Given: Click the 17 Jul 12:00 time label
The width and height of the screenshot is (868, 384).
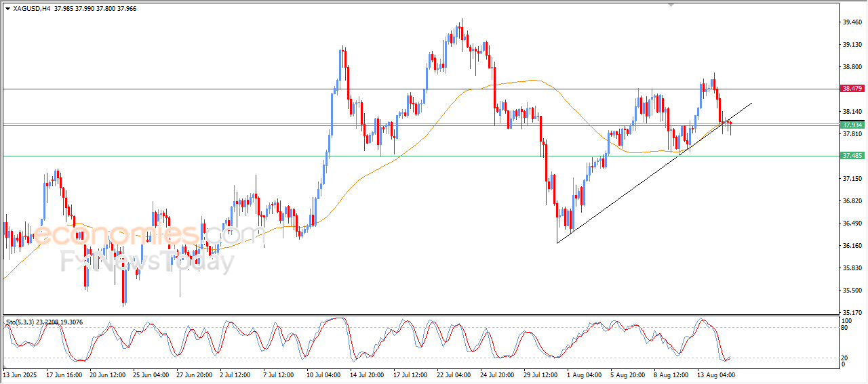Looking at the screenshot, I should tap(412, 374).
